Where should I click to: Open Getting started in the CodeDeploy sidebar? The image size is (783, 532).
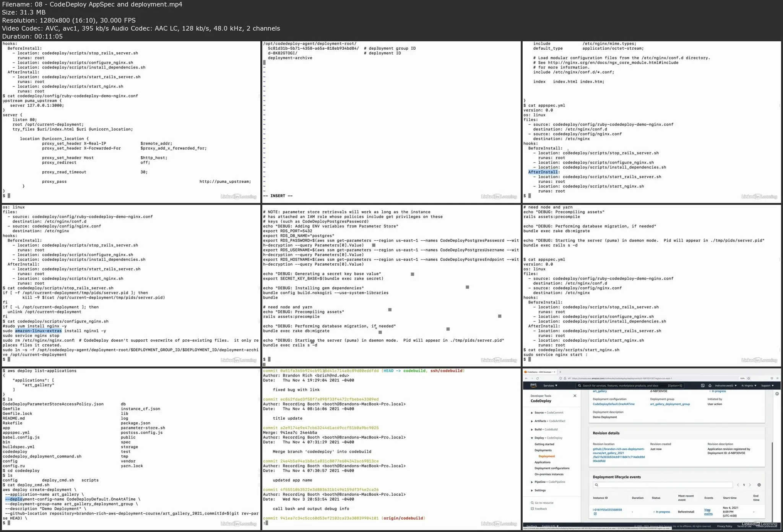544,444
